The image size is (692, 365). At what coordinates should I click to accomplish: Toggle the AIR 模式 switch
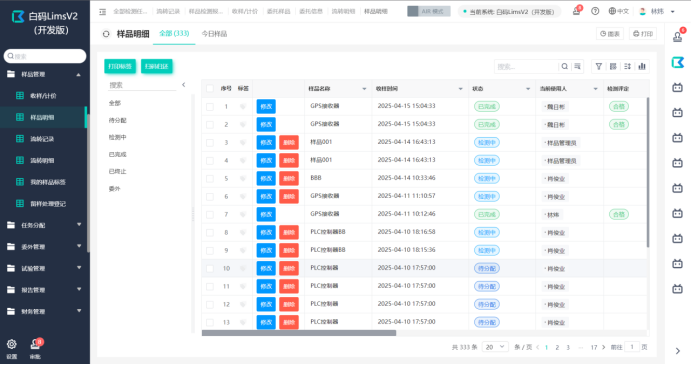point(429,11)
